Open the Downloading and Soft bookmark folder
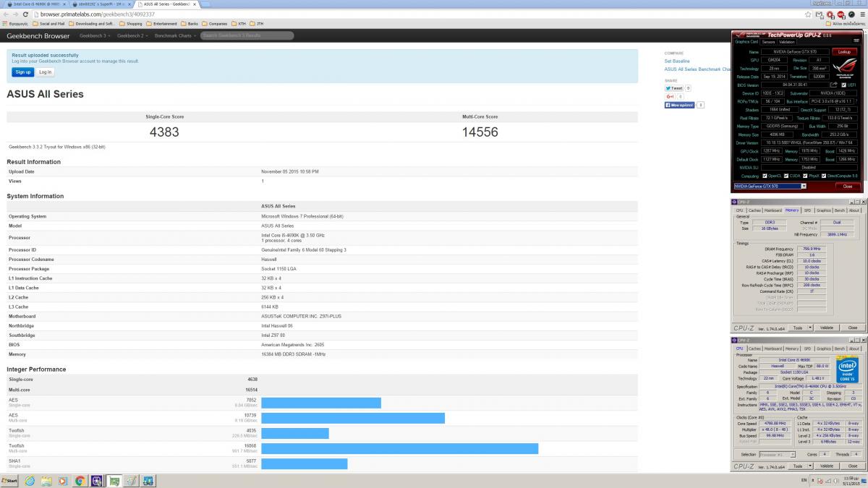 click(93, 24)
